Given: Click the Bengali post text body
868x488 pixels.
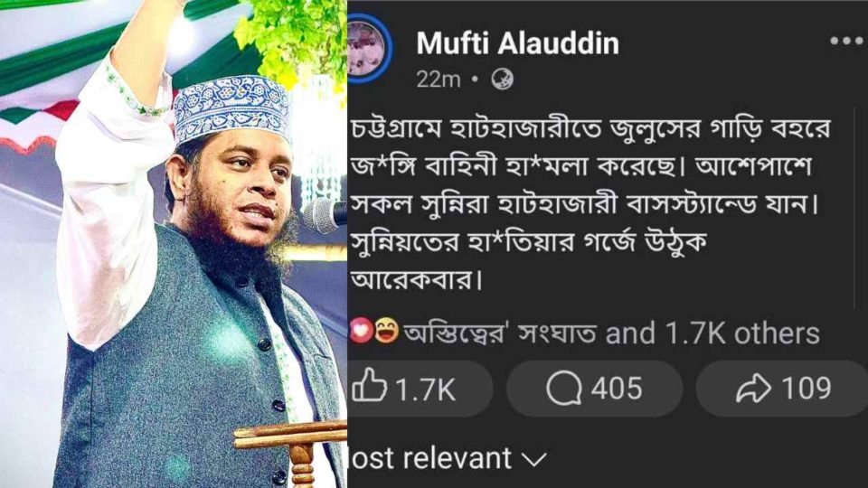Looking at the screenshot, I should pos(590,203).
